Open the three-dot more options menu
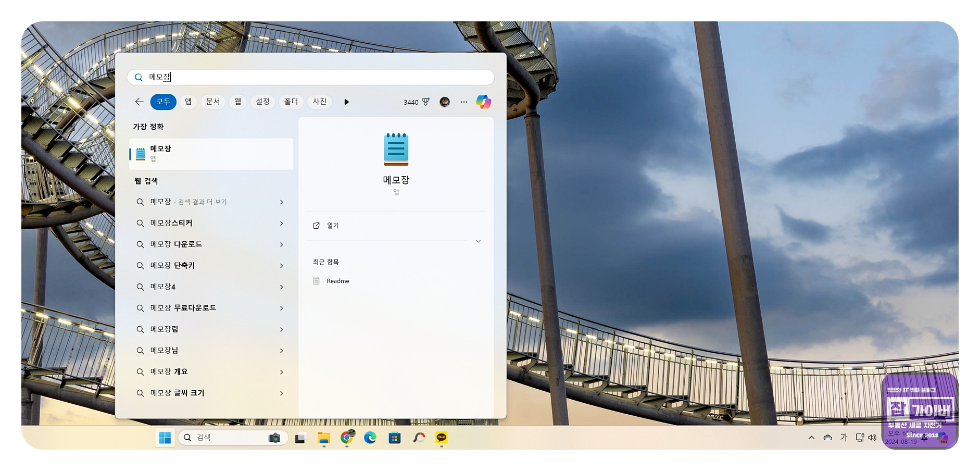This screenshot has width=980, height=471. 464,102
